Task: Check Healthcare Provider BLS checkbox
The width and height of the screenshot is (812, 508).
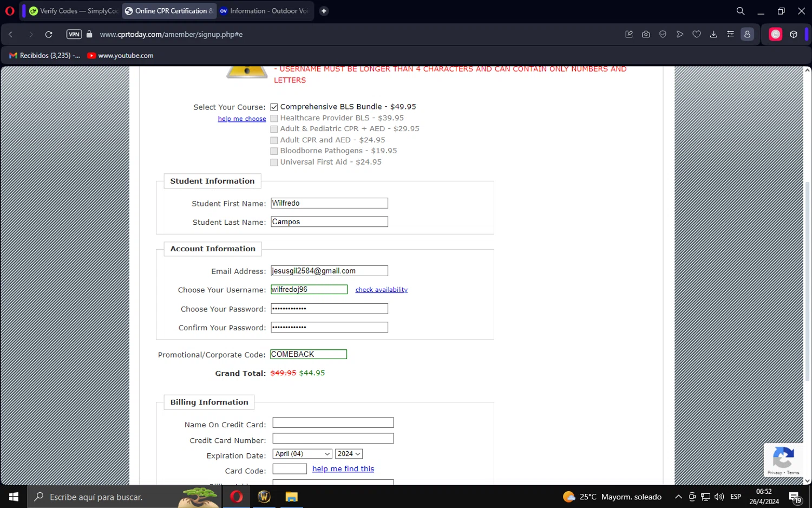Action: click(x=274, y=118)
